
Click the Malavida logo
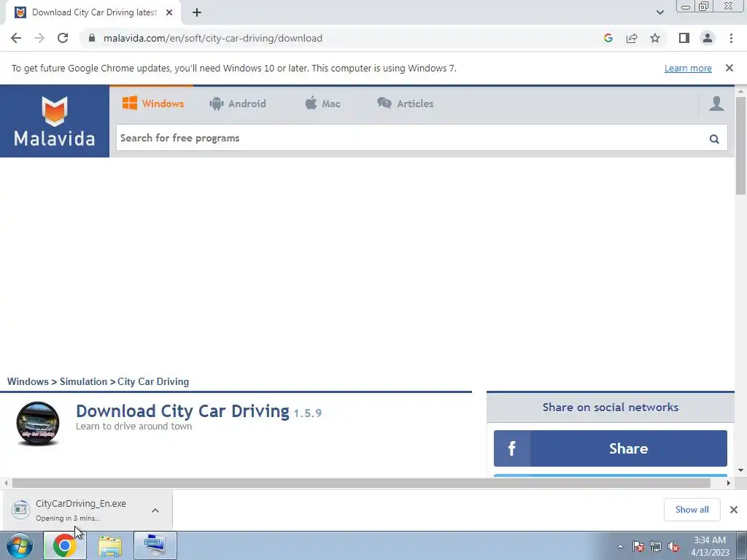54,121
